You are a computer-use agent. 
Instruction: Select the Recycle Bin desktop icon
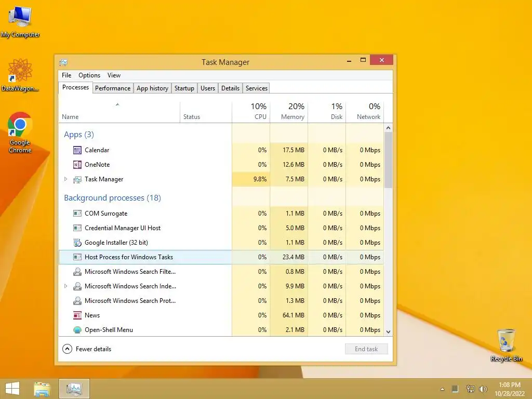(x=506, y=345)
